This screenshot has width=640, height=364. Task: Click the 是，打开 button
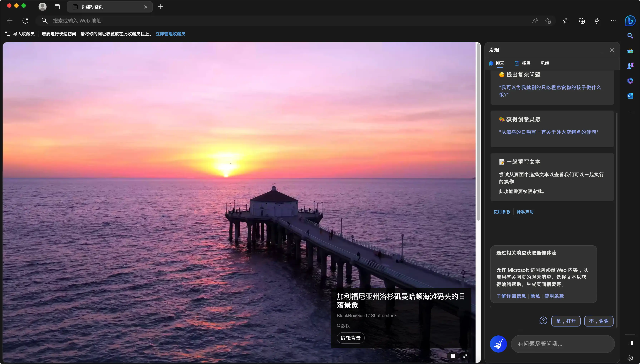[x=566, y=321]
